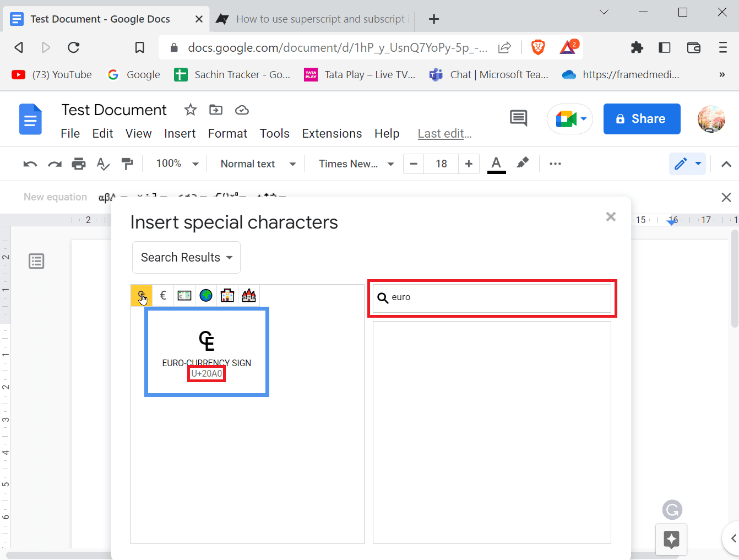The height and width of the screenshot is (560, 739).
Task: Click the draw-a-symbol area
Action: 492,433
